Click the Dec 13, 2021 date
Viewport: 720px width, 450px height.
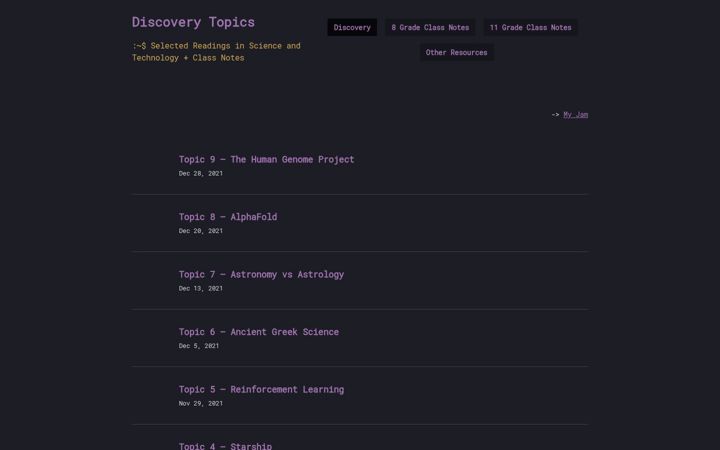coord(201,288)
